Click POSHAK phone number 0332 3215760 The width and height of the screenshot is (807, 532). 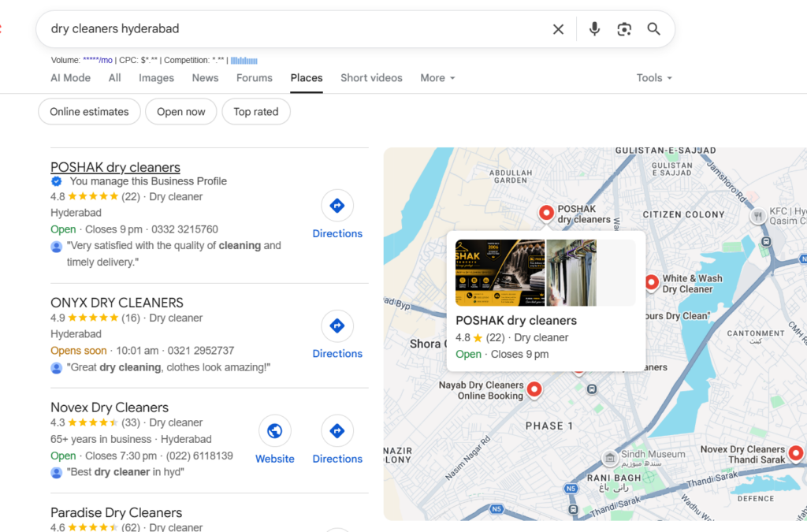(x=184, y=229)
